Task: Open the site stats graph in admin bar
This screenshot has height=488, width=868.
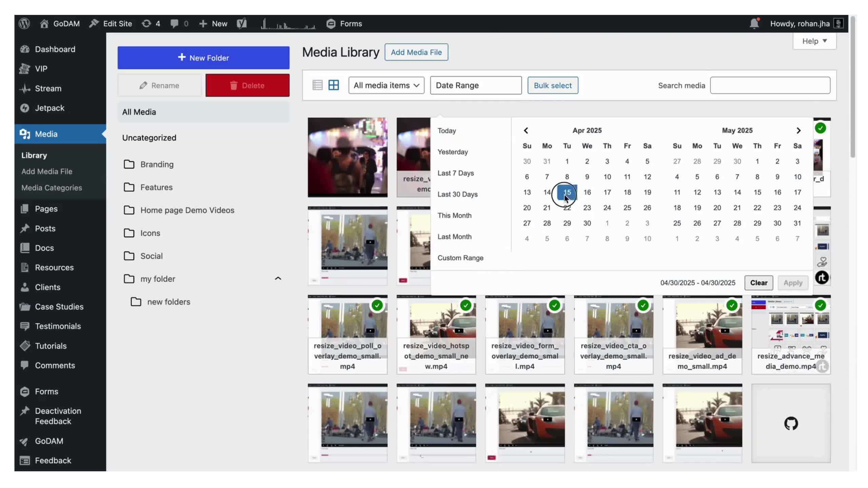Action: (x=288, y=23)
